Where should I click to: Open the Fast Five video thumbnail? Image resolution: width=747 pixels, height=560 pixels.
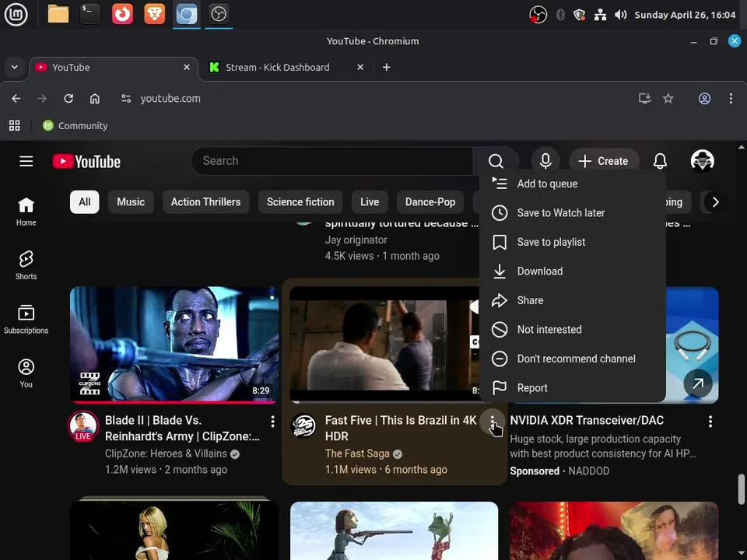tap(385, 345)
